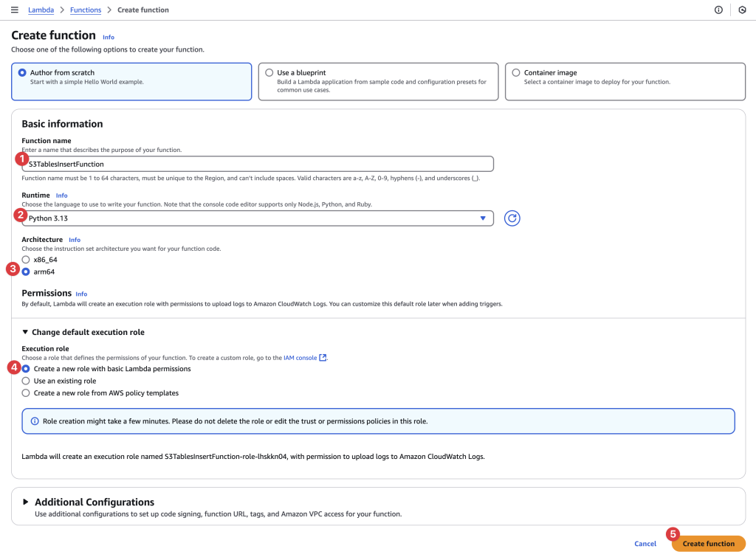This screenshot has width=756, height=560.
Task: Click the Cancel button
Action: point(645,544)
